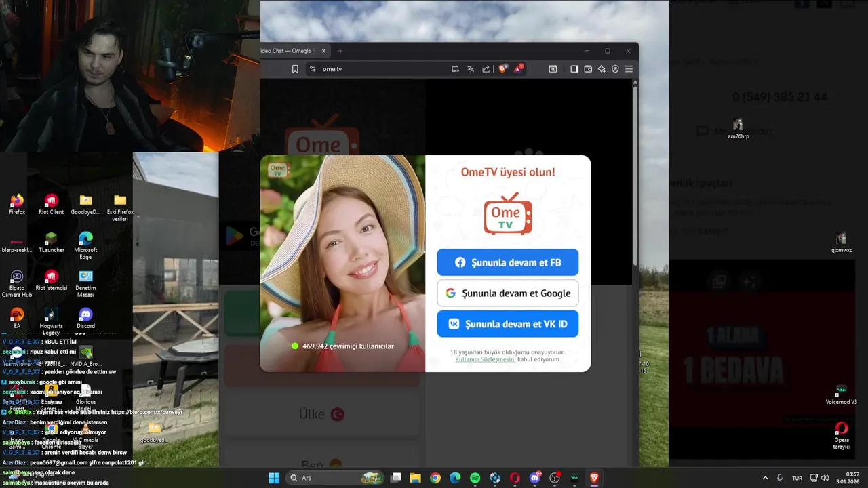Select the am76hrp desktop icon
Screen dimensions: 868x488
(738, 129)
